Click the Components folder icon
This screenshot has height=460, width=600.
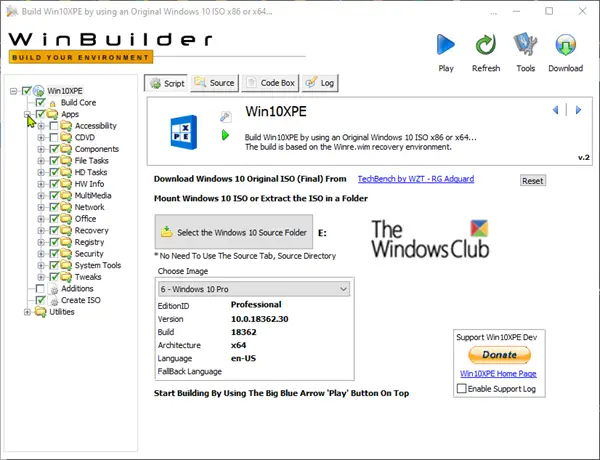(x=66, y=149)
